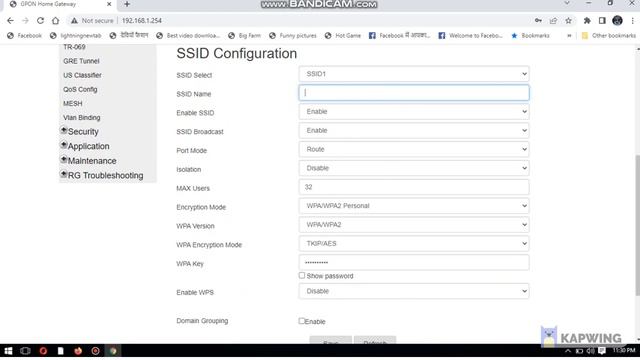Open the Isolation dropdown
This screenshot has height=360, width=640.
pyautogui.click(x=414, y=168)
